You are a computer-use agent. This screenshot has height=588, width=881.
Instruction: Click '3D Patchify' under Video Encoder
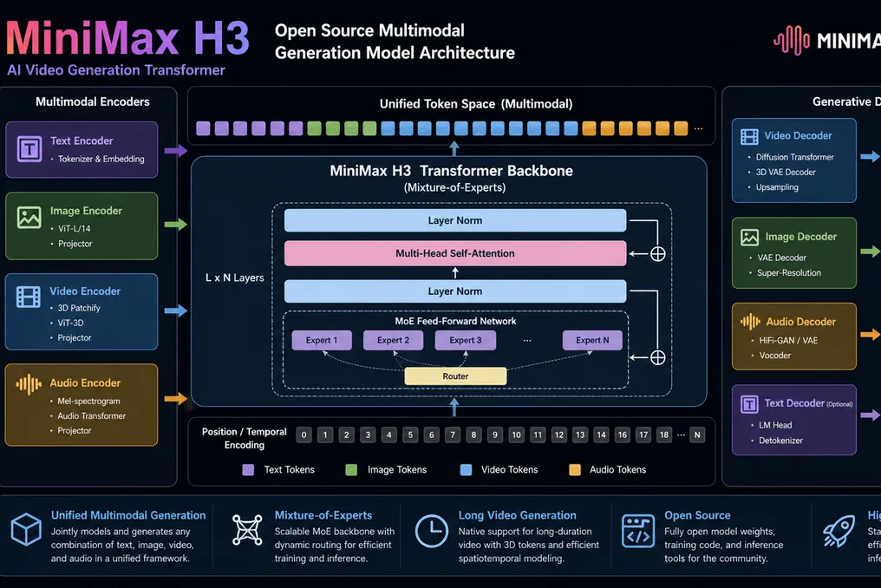(x=79, y=308)
